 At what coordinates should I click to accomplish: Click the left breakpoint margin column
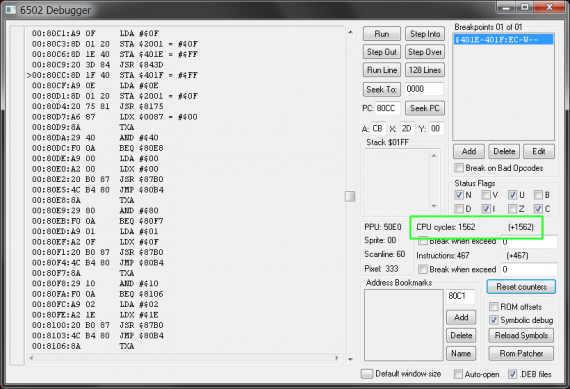pyautogui.click(x=17, y=196)
